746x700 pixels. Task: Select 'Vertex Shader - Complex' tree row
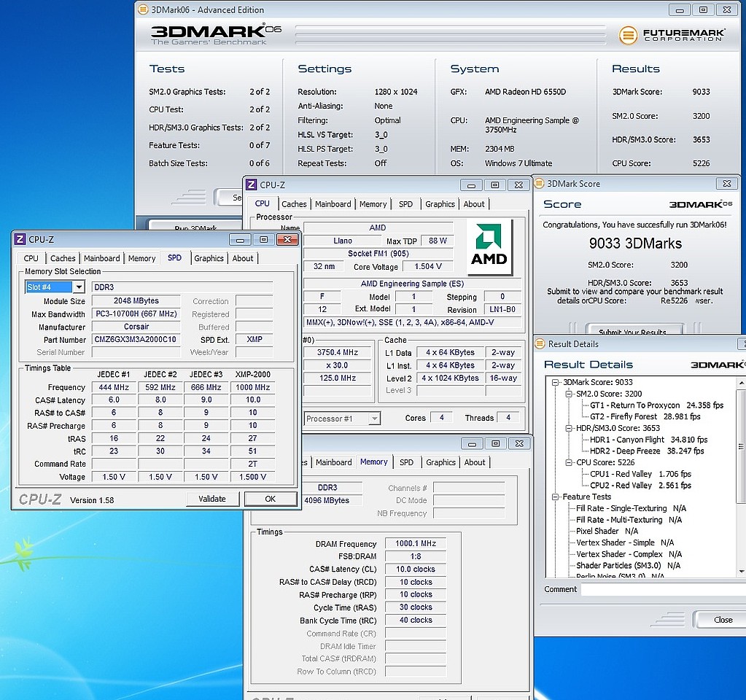pyautogui.click(x=629, y=554)
